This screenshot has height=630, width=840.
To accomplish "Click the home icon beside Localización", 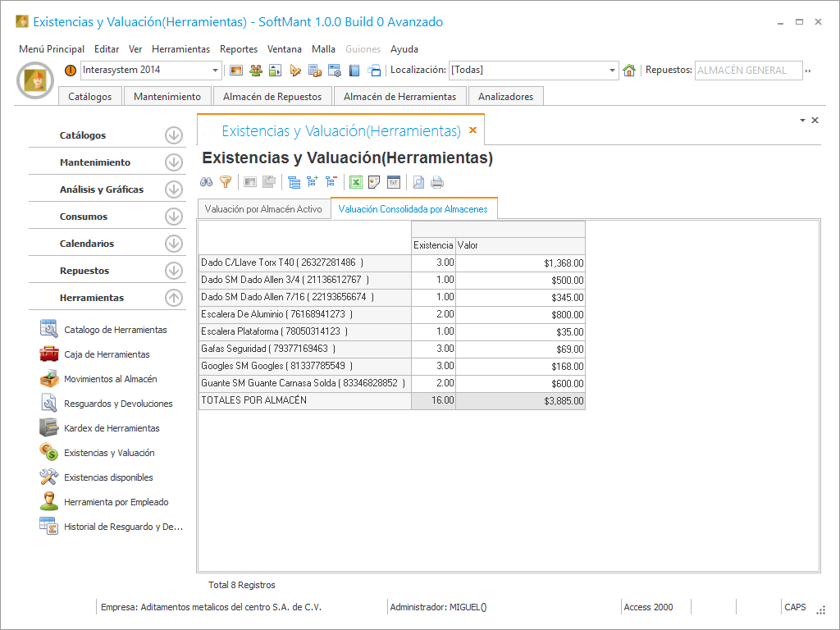I will 629,71.
